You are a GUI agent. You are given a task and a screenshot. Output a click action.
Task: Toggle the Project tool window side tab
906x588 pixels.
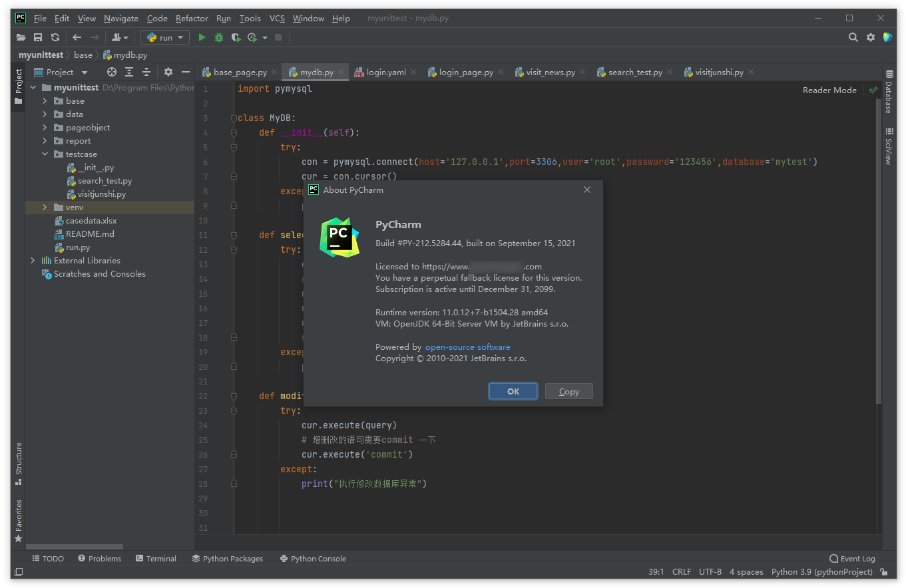(x=19, y=86)
